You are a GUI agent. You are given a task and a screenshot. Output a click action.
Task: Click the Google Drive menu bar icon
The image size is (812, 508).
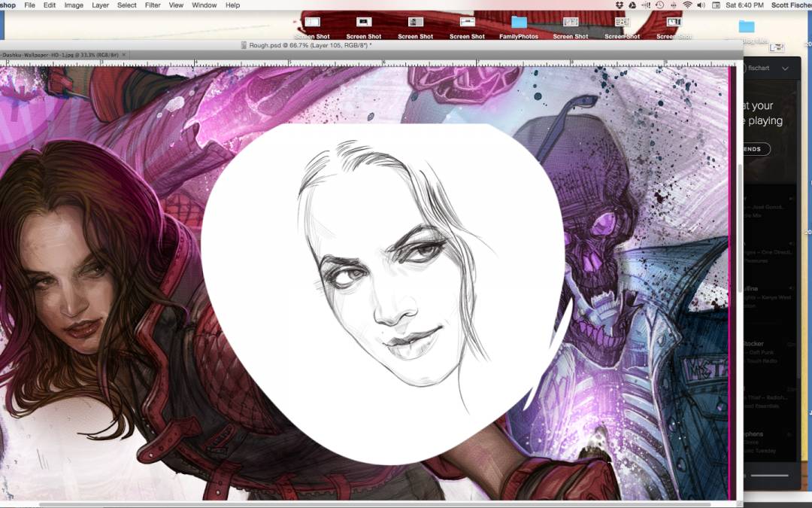click(632, 5)
